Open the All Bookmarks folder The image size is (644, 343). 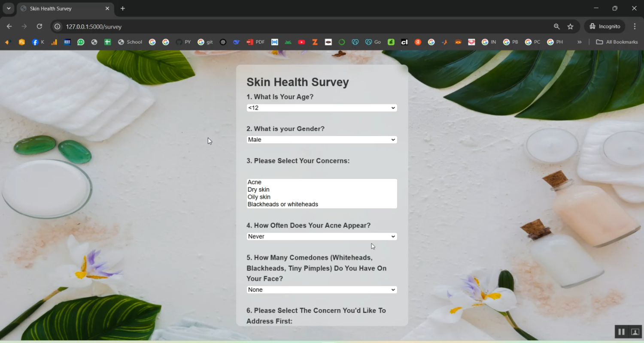617,42
